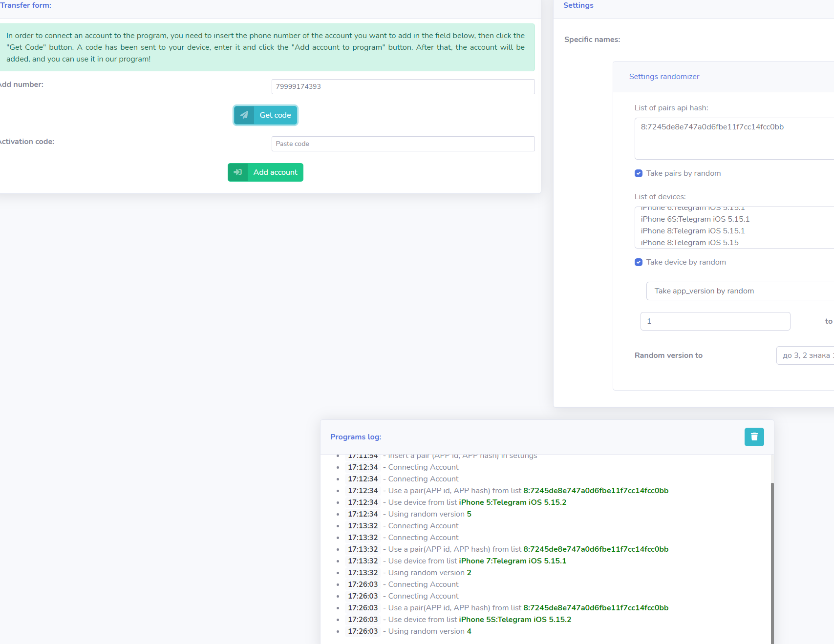The height and width of the screenshot is (644, 834).
Task: Uncheck Take device by random
Action: (639, 262)
